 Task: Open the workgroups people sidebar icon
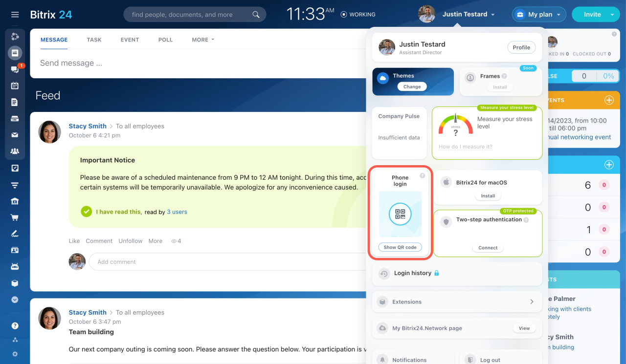click(x=15, y=151)
